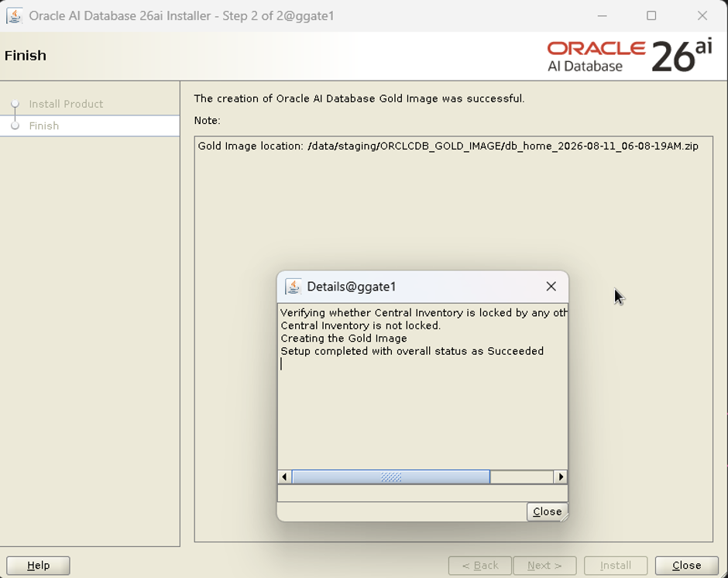Click the greyed-out Next button

tap(544, 566)
